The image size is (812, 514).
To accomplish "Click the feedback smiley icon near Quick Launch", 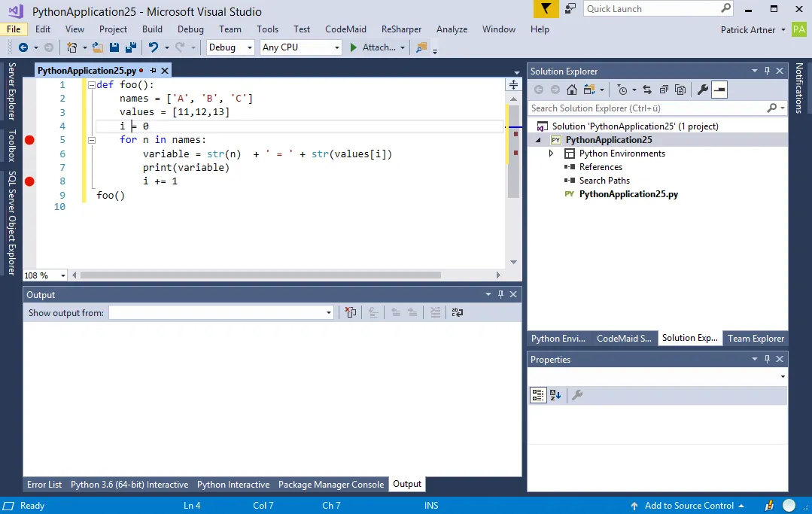I will 570,9.
